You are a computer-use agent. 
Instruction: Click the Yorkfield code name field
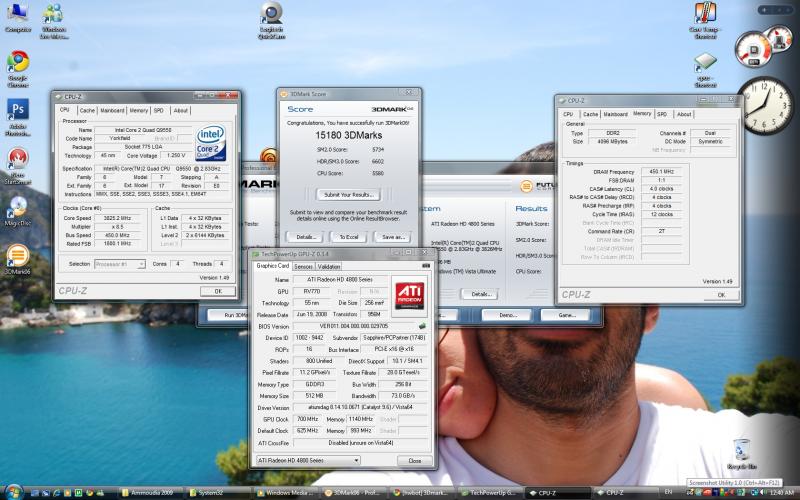point(119,138)
